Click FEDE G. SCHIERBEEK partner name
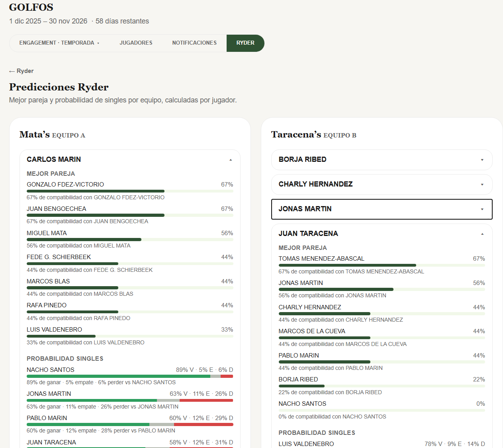Viewport: 503px width, 448px height. [59, 257]
